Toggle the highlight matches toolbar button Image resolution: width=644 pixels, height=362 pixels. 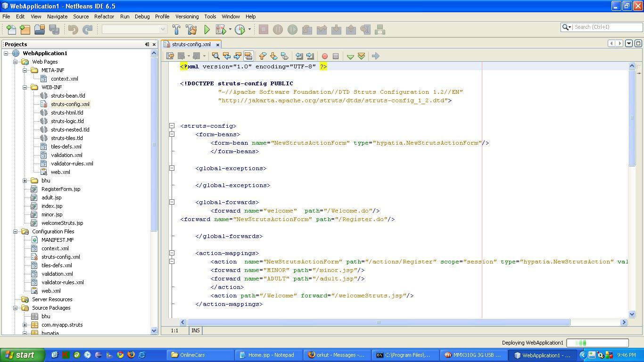coord(249,56)
